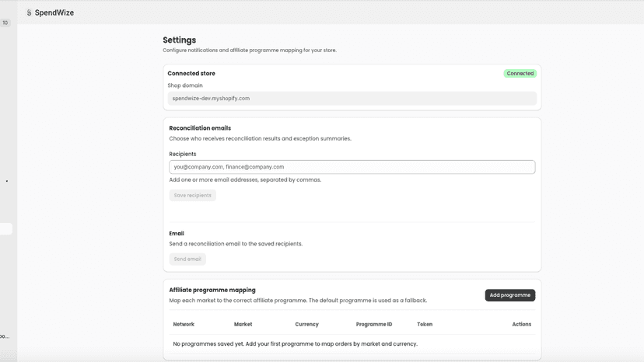Click the Email section heading
The image size is (644, 362).
(x=177, y=234)
